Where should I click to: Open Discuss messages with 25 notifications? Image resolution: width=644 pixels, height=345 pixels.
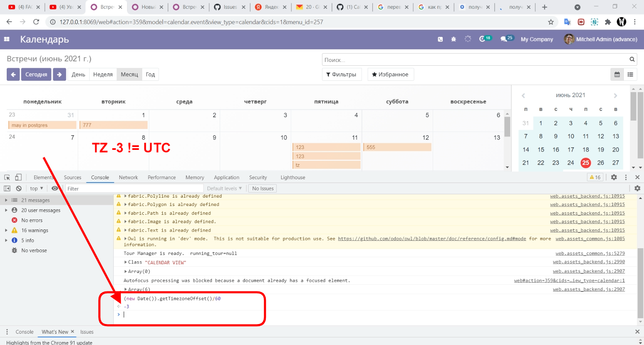pos(506,39)
